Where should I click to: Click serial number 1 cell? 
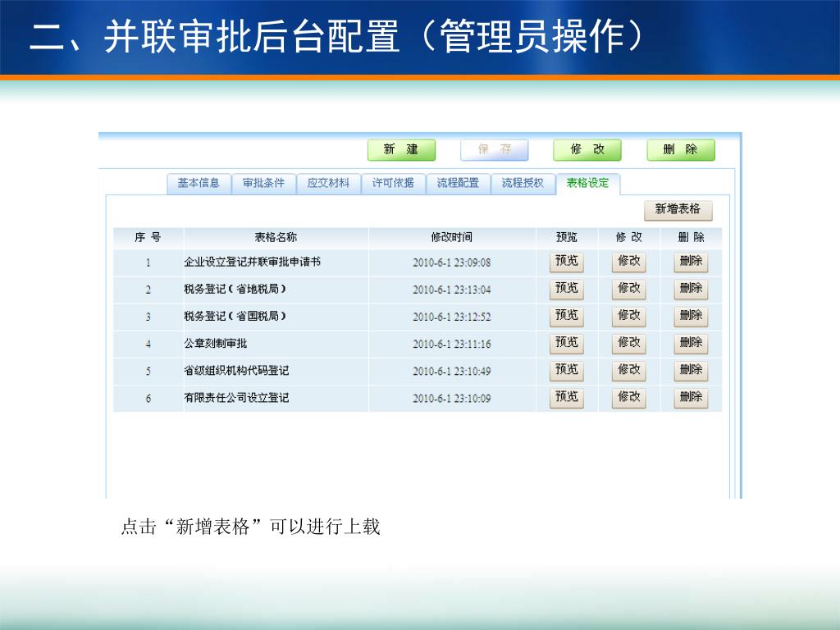point(148,262)
